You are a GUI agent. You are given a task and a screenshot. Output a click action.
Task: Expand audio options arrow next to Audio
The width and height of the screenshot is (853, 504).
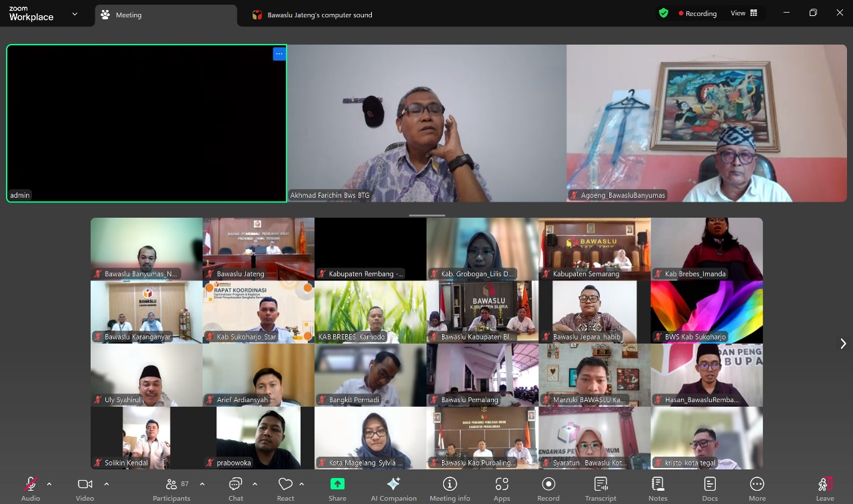point(49,484)
